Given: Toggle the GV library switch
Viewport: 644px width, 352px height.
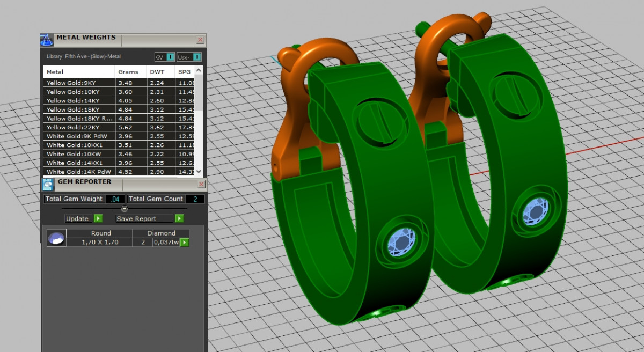Looking at the screenshot, I should (170, 57).
